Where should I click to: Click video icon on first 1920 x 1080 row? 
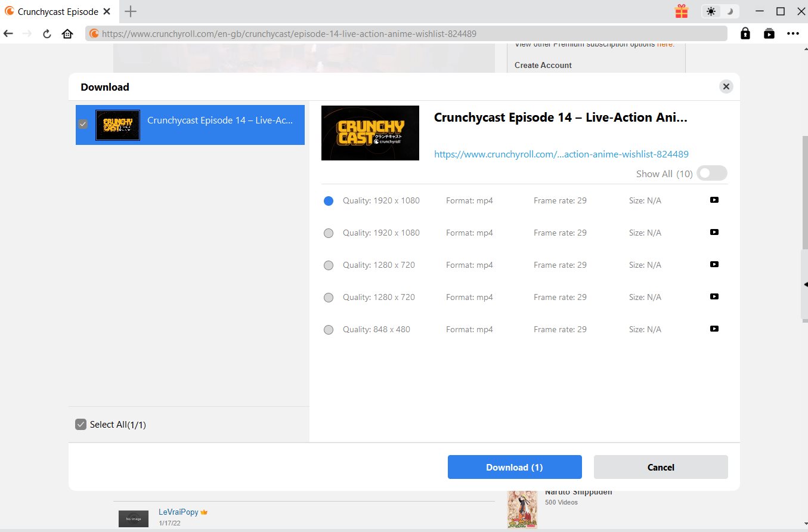[x=714, y=200]
